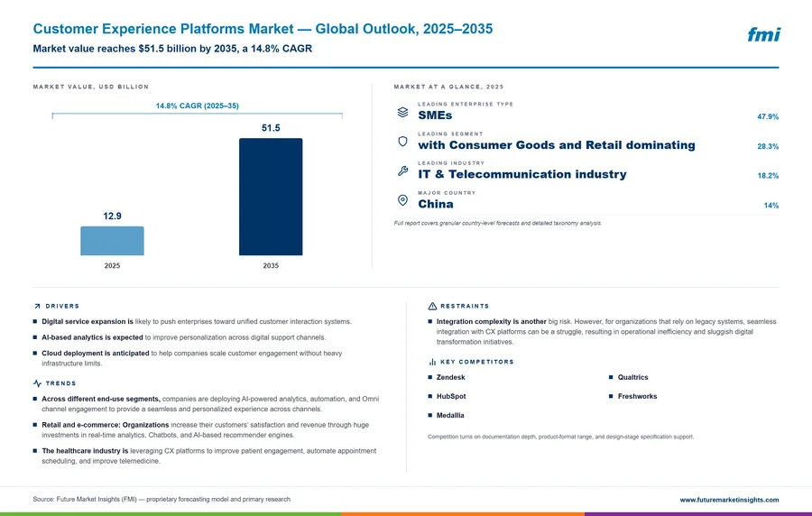812x516 pixels.
Task: Click Zendesk in competitors list
Action: 450,377
